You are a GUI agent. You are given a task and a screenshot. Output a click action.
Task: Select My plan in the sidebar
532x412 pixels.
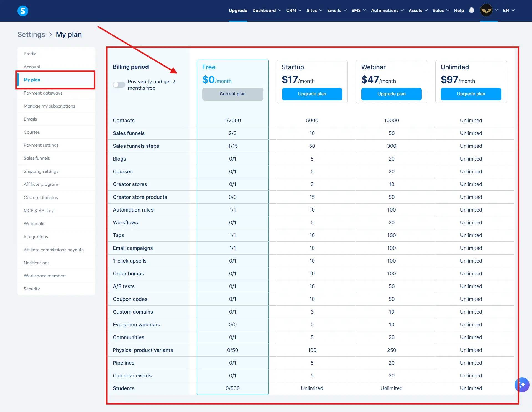point(56,80)
